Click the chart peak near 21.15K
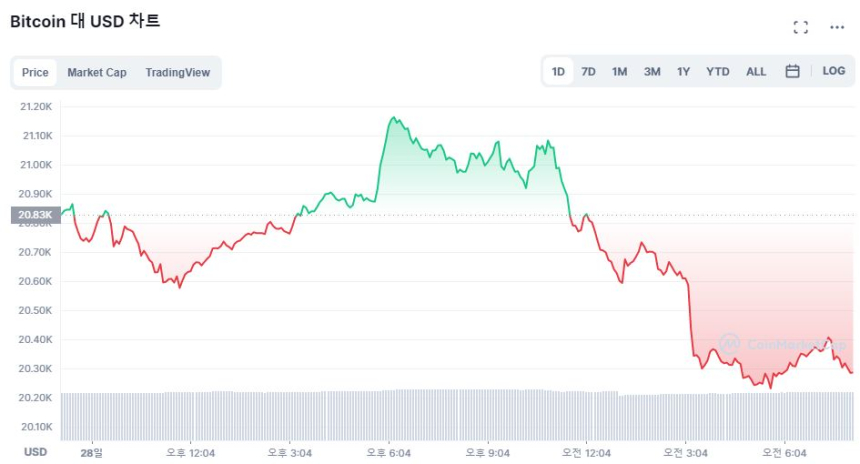The width and height of the screenshot is (860, 464). 393,118
